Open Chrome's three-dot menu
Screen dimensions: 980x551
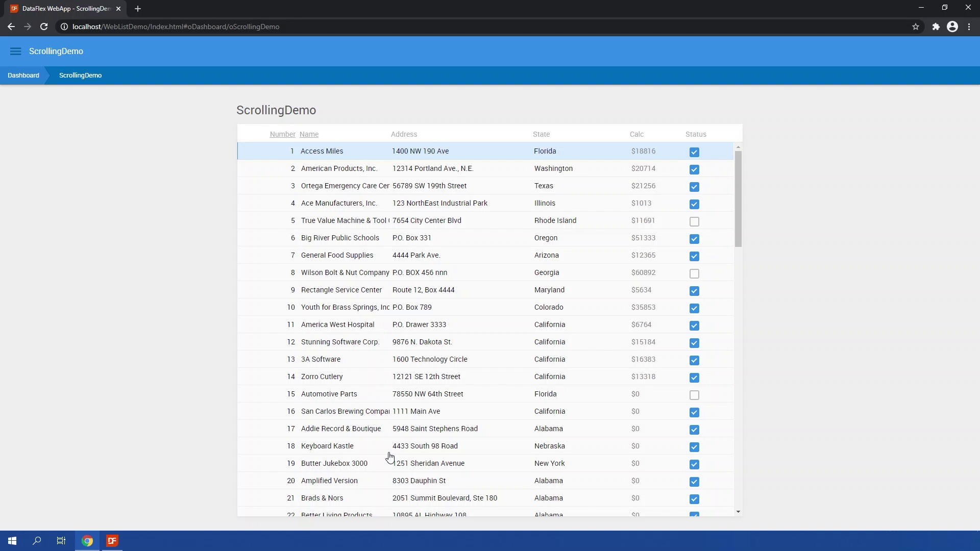[x=969, y=27]
